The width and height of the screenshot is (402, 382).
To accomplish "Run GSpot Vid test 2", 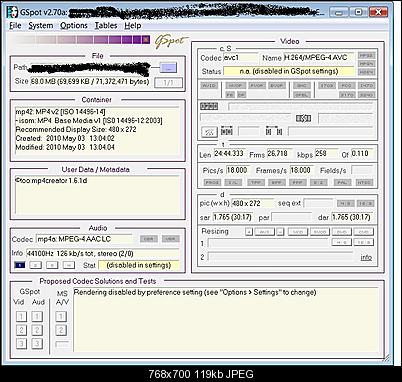I will pyautogui.click(x=21, y=330).
